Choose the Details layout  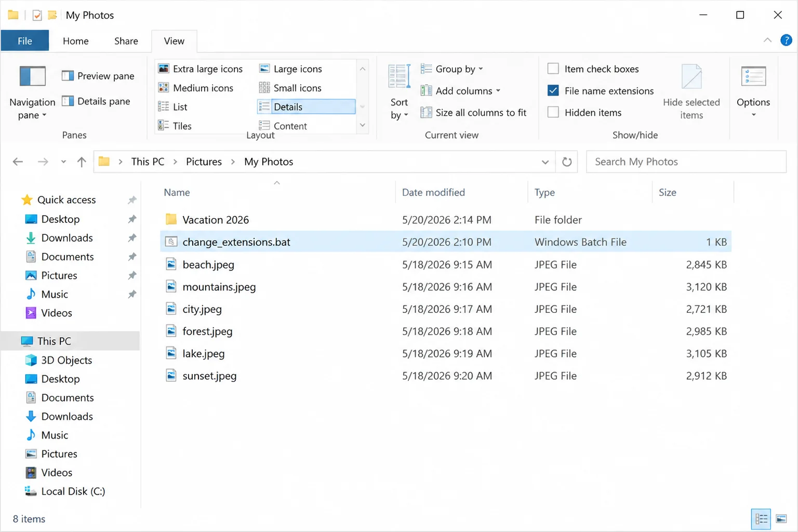306,107
